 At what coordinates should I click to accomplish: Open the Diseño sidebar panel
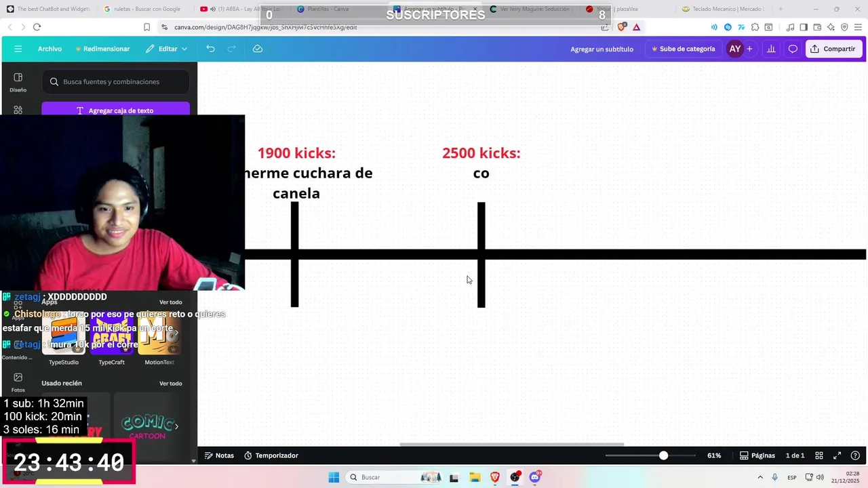point(18,82)
